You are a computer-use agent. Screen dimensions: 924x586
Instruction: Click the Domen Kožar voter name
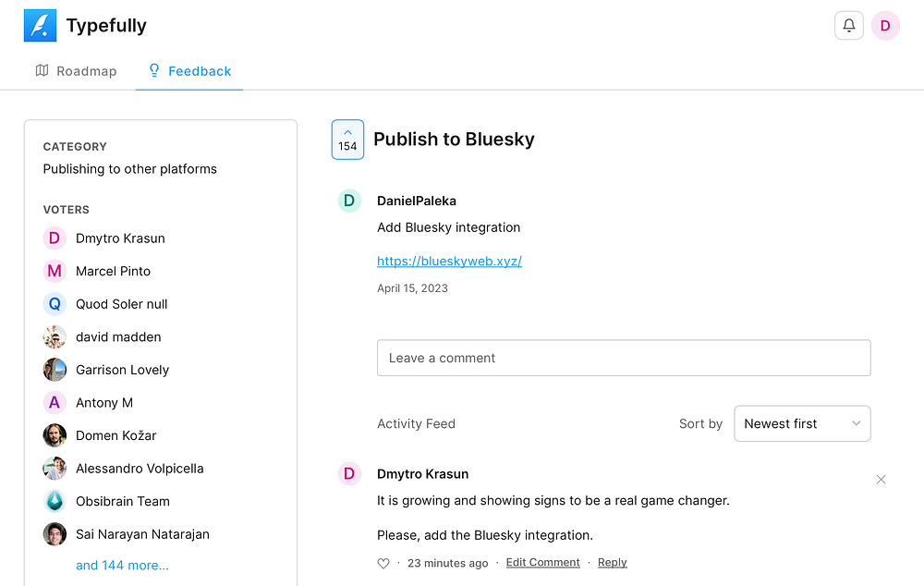click(x=116, y=435)
